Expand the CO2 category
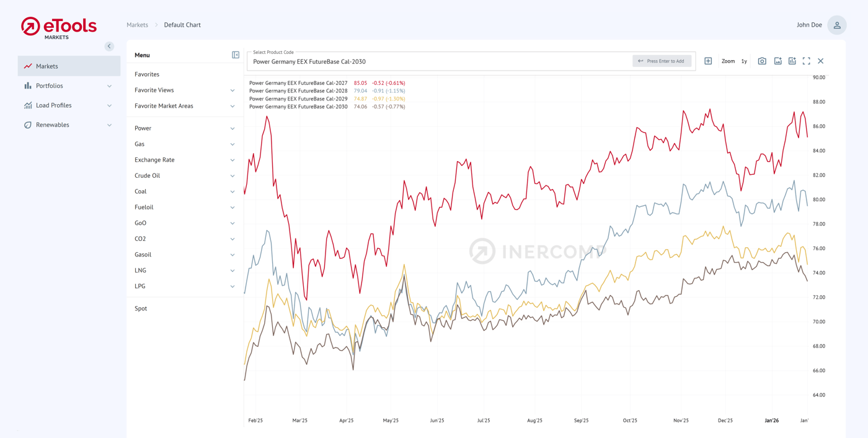Viewport: 868px width, 438px height. [x=185, y=239]
